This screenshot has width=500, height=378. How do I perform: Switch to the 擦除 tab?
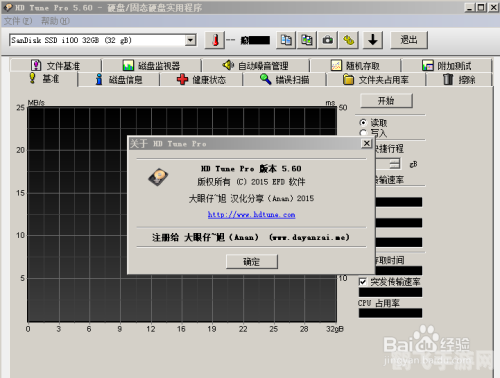pos(459,80)
